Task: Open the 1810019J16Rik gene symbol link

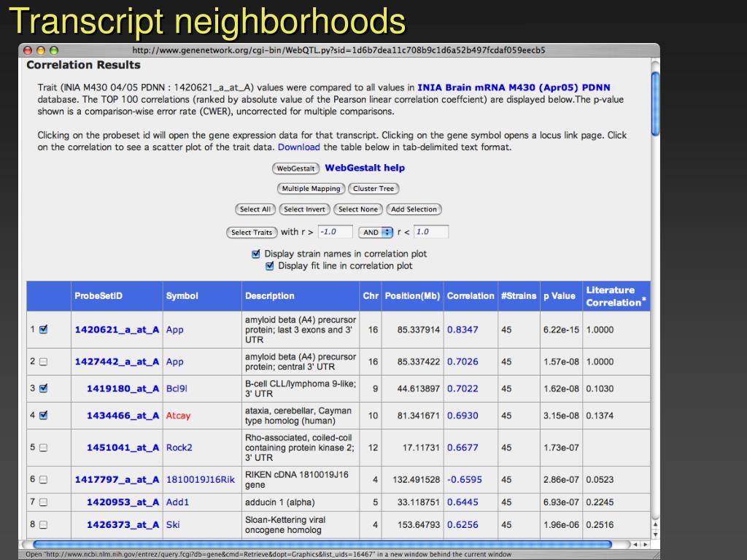Action: click(200, 480)
